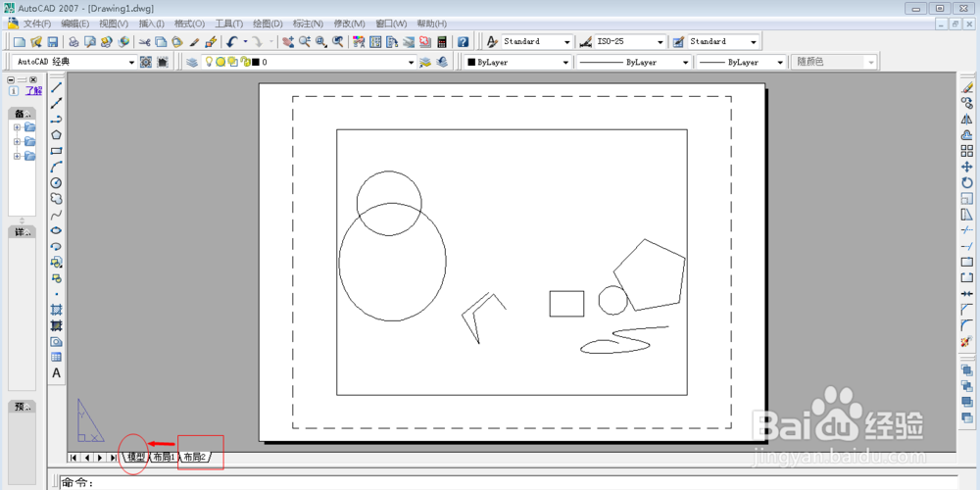Click the Plot (print) icon
The height and width of the screenshot is (490, 980).
73,42
